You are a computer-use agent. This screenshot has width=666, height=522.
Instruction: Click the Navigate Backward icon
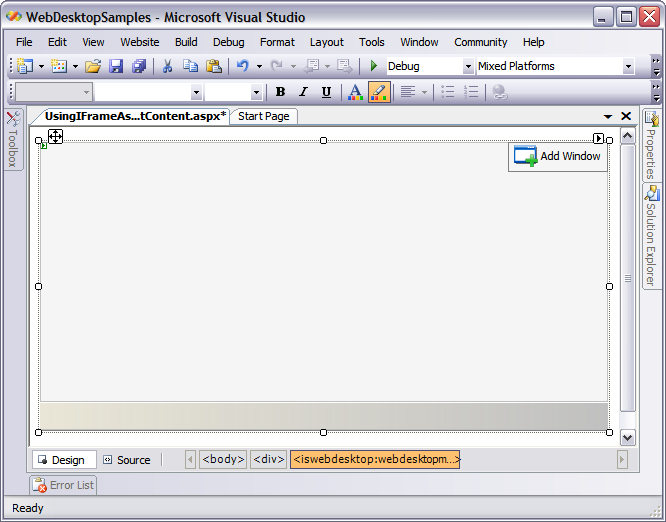pyautogui.click(x=312, y=66)
